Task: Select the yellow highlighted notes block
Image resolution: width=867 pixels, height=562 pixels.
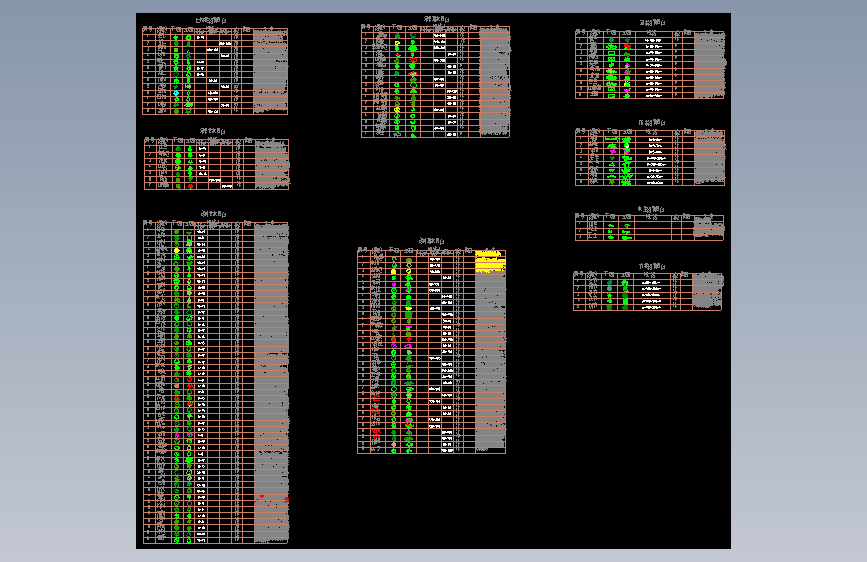Action: click(490, 261)
